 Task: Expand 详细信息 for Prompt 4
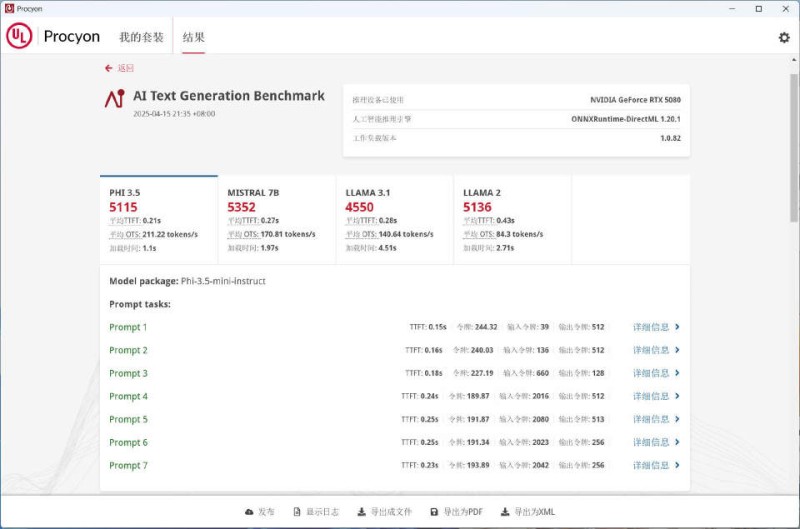656,396
